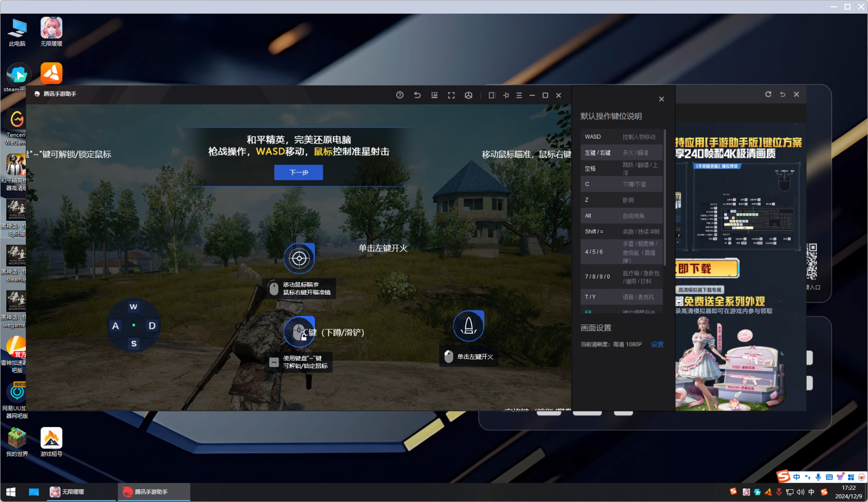Open 雷神加速器 desktop icon
Image resolution: width=868 pixels, height=502 pixels.
pyautogui.click(x=16, y=354)
